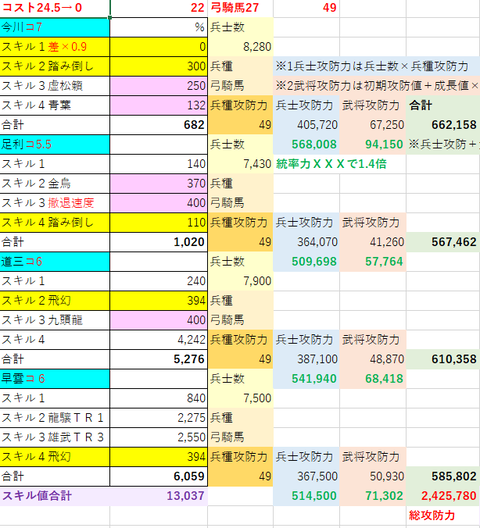Click the bold total 682 cell

(159, 125)
